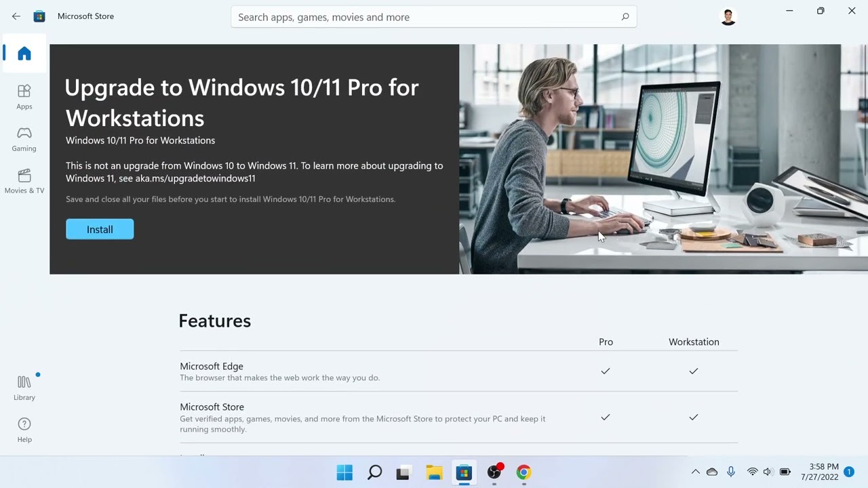The height and width of the screenshot is (488, 868).
Task: Click the Microsoft Store feature row title
Action: pyautogui.click(x=212, y=407)
